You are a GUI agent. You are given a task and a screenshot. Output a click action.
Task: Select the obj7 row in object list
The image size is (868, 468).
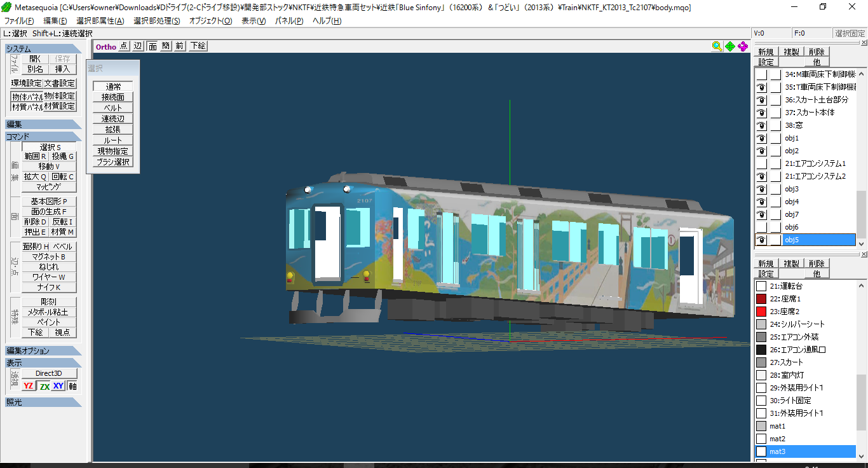tap(805, 214)
